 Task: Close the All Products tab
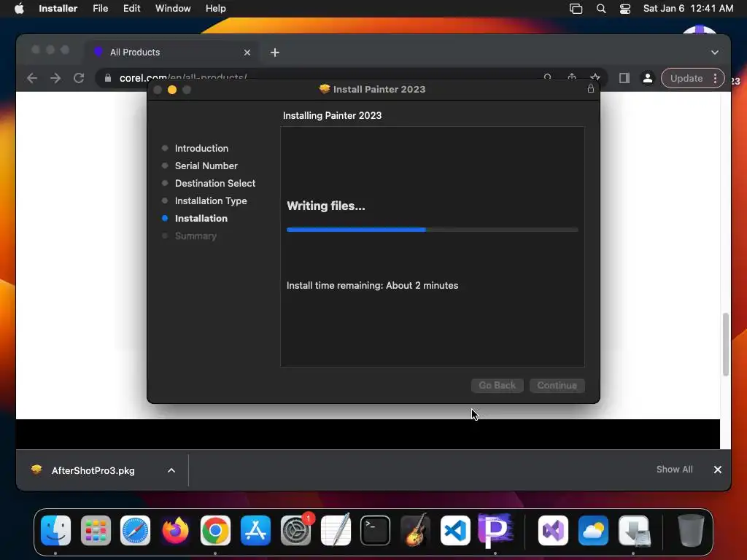247,52
